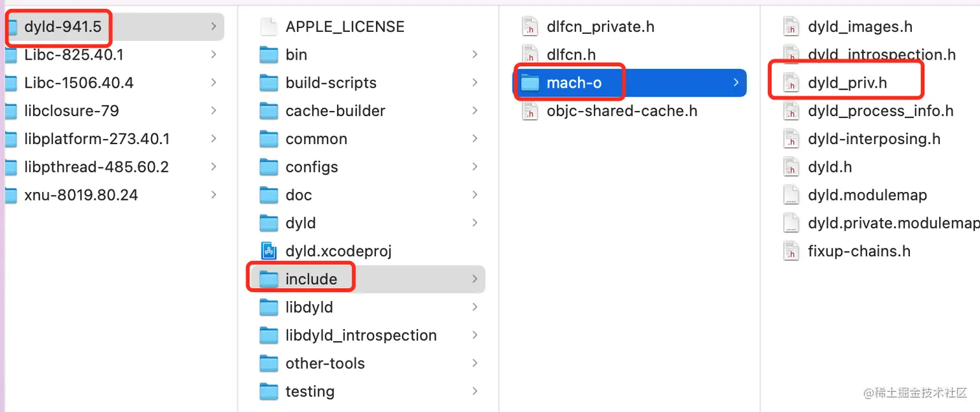980x412 pixels.
Task: Select the dyld-941.5 folder
Action: tap(62, 27)
